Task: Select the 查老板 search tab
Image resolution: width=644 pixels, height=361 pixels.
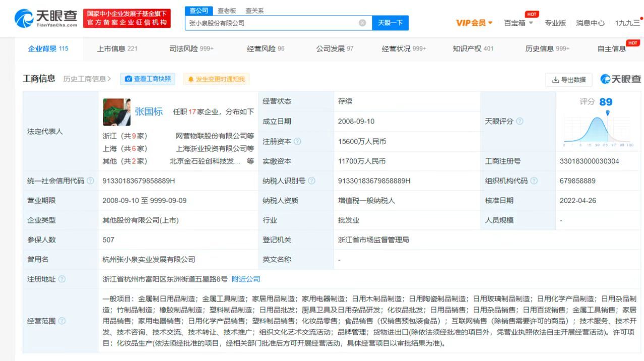Action: pos(227,11)
